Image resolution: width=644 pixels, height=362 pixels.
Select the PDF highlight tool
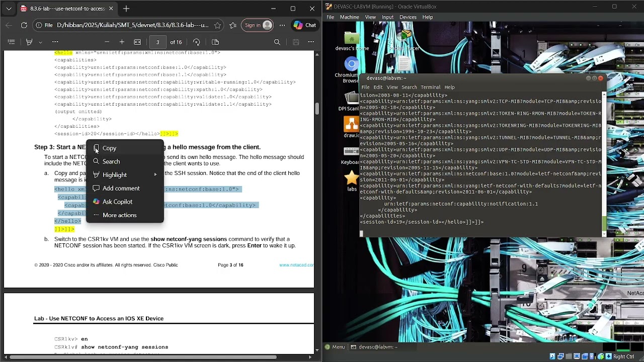coord(29,42)
